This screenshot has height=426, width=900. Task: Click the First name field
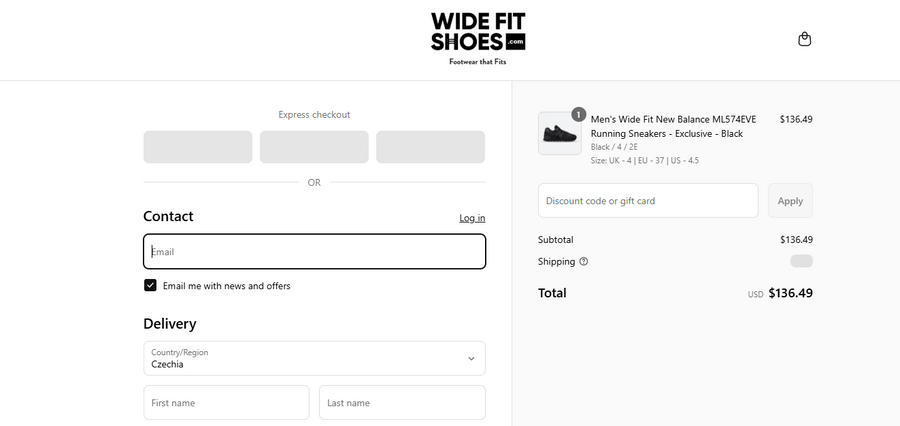pos(226,403)
